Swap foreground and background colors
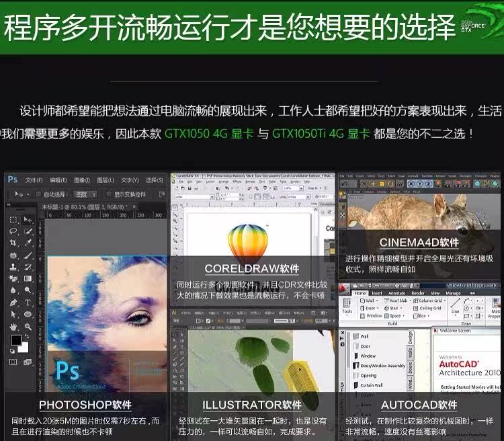504x441 pixels. (x=27, y=336)
